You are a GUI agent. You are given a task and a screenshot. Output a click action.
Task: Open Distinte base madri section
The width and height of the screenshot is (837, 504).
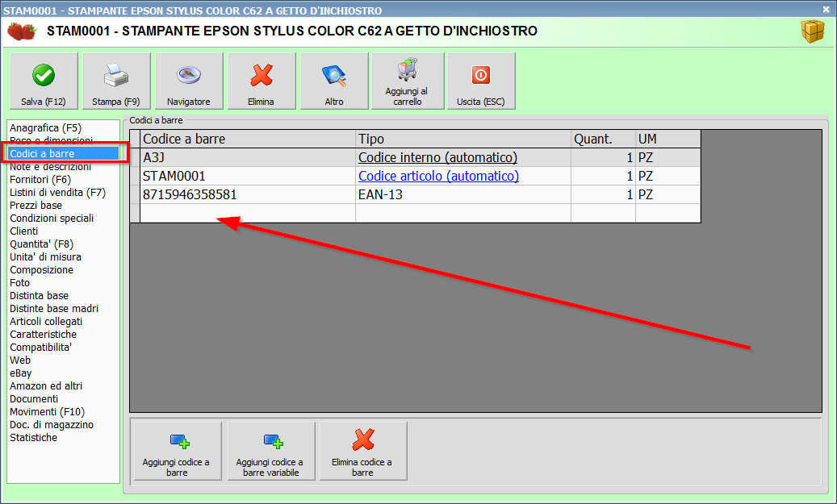[54, 308]
